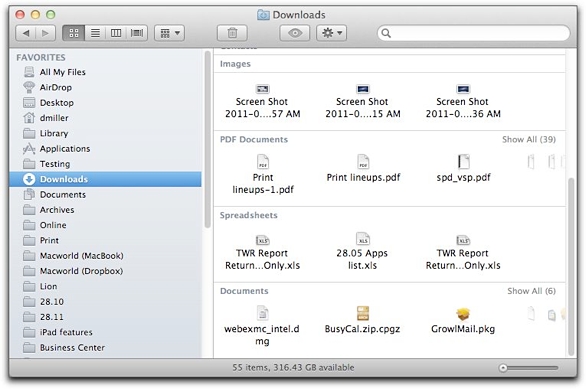586x389 pixels.
Task: Open Macworld (Dropbox) folder in sidebar
Action: 105,271
